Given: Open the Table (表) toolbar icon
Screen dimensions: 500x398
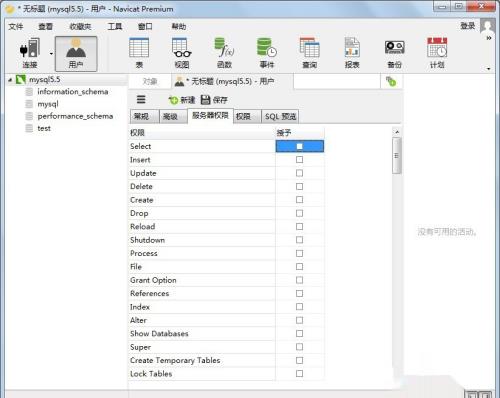Looking at the screenshot, I should click(139, 53).
